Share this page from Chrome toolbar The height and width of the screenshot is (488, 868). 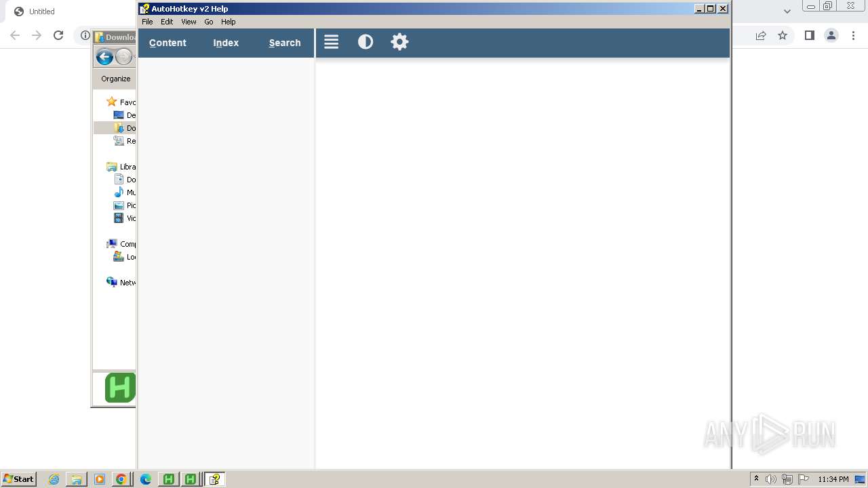coord(761,35)
